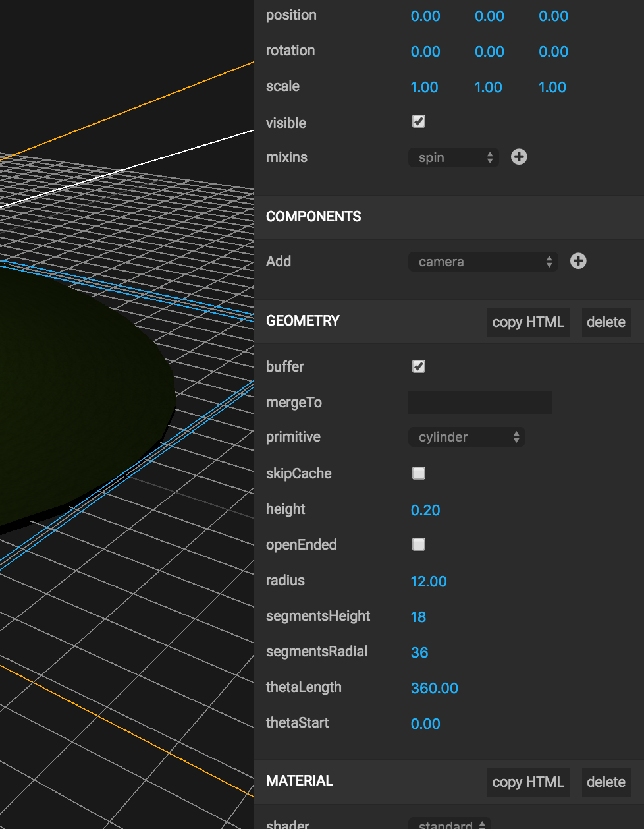This screenshot has height=829, width=644.
Task: Open the primitive dropdown showing cylinder
Action: (x=467, y=437)
